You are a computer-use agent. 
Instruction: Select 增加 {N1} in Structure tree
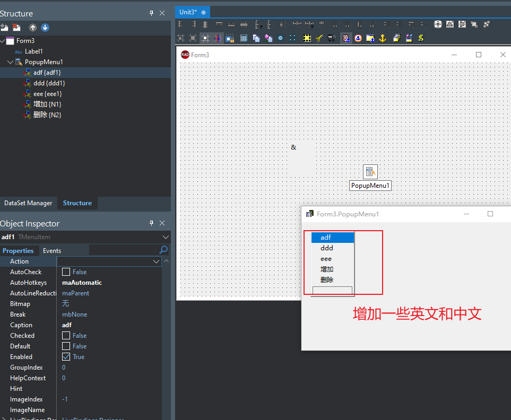pos(47,104)
